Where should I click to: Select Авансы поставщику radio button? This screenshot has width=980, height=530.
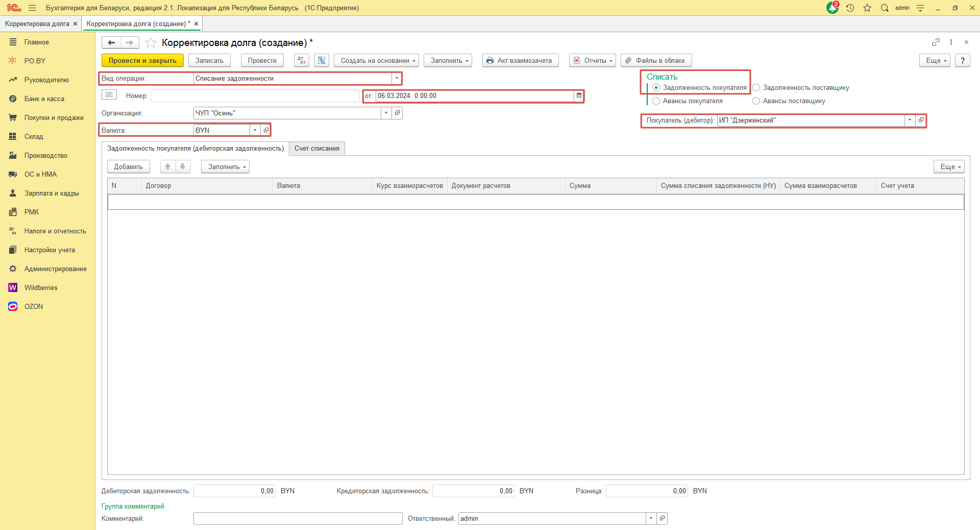pyautogui.click(x=756, y=101)
